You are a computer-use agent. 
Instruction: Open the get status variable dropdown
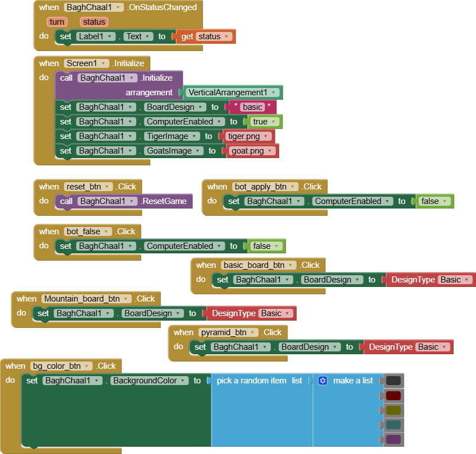pos(227,36)
